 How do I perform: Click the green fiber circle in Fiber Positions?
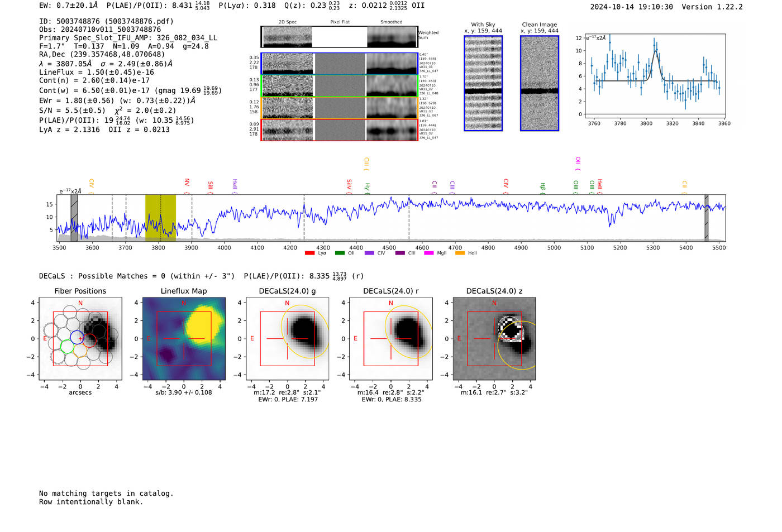pyautogui.click(x=66, y=347)
